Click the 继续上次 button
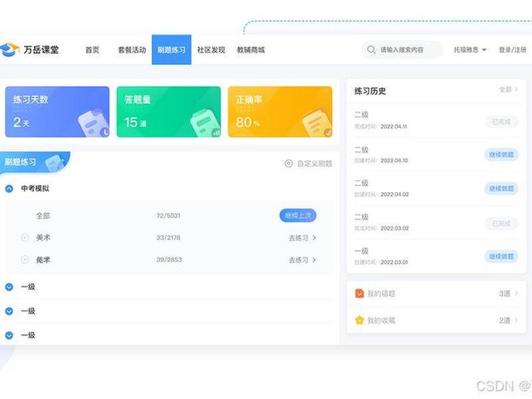This screenshot has width=532, height=399. click(x=298, y=215)
